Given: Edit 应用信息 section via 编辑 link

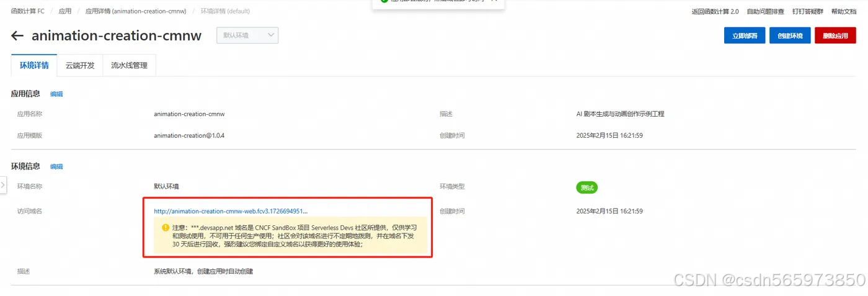Looking at the screenshot, I should (56, 94).
